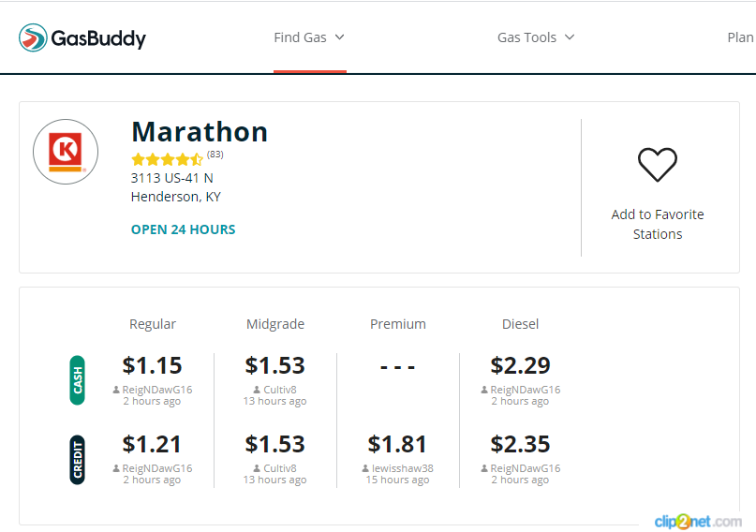Select the $1.81 premium credit price
756x532 pixels.
point(397,444)
